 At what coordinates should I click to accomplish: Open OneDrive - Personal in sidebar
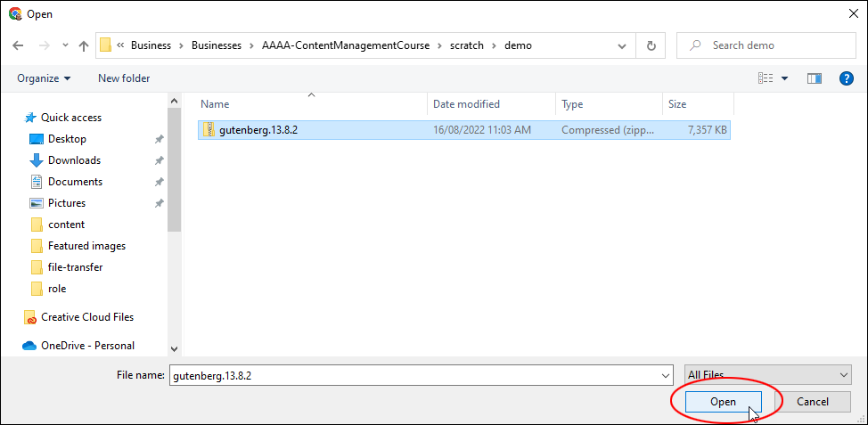pyautogui.click(x=87, y=346)
